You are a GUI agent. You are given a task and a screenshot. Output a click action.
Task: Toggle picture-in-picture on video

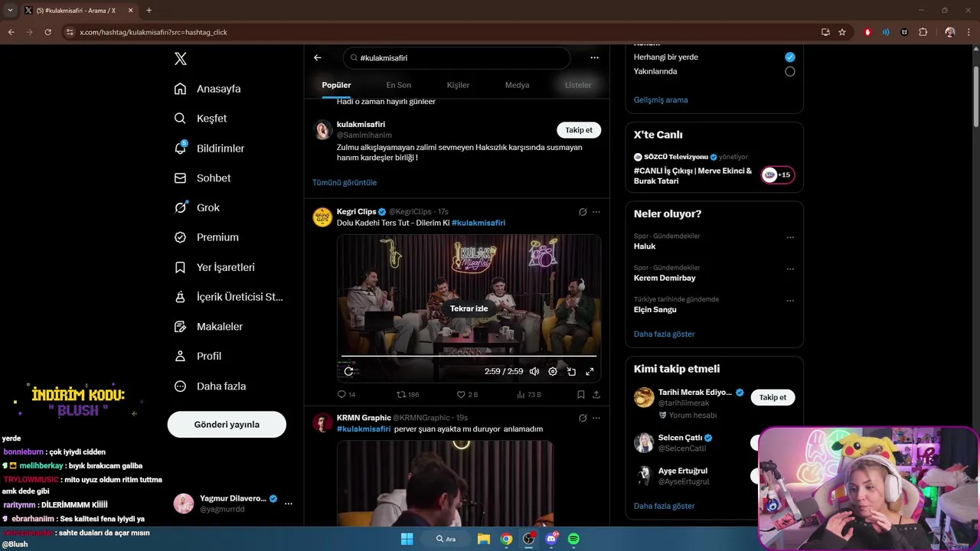(571, 371)
